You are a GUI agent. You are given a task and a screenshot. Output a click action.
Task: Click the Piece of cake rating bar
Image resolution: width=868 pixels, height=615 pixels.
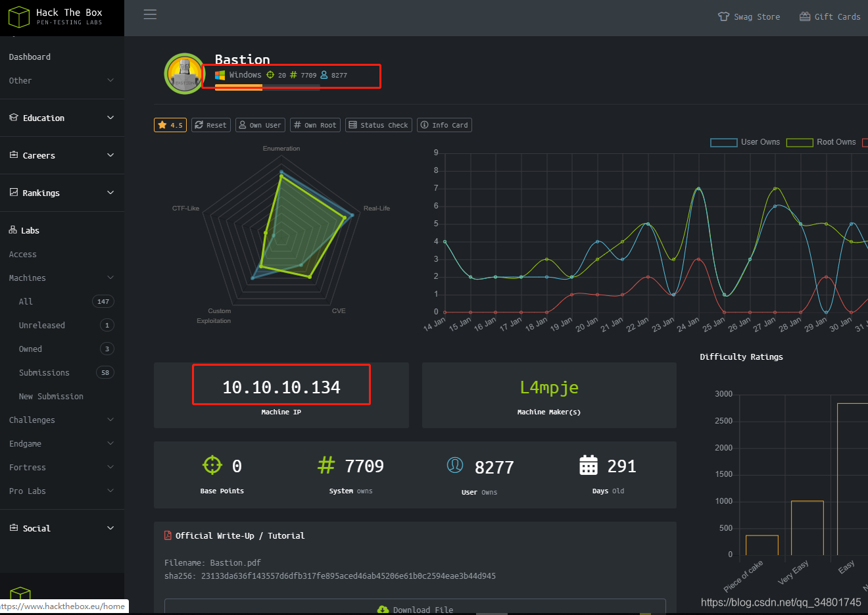[762, 545]
